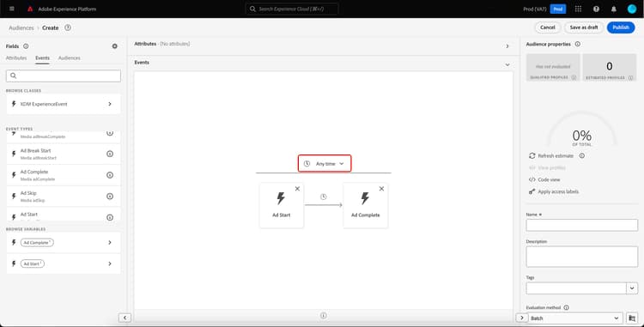Open the user profile avatar
644x327 pixels.
[632, 9]
